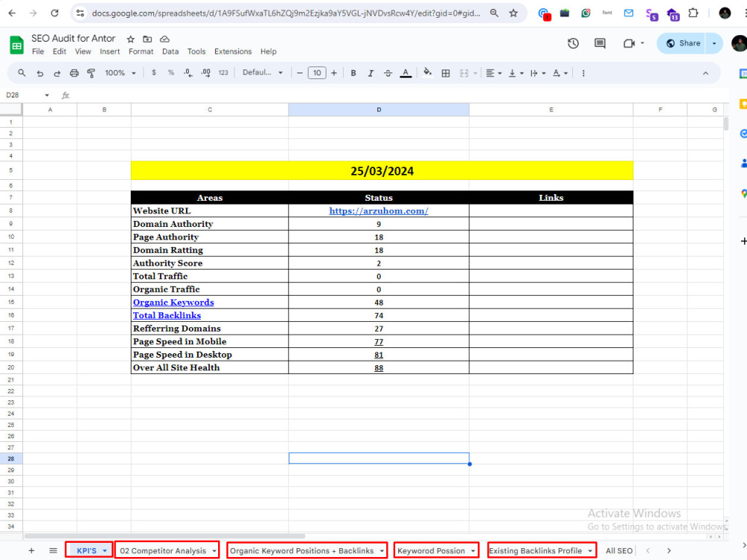Click the search menus magnifier icon

[x=22, y=73]
